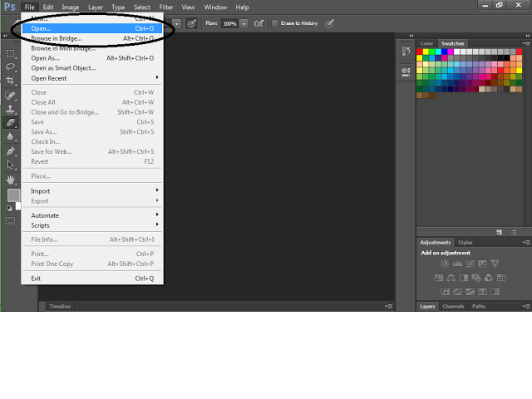Click the default foreground/background colors icon
This screenshot has height=399, width=532.
[9, 209]
